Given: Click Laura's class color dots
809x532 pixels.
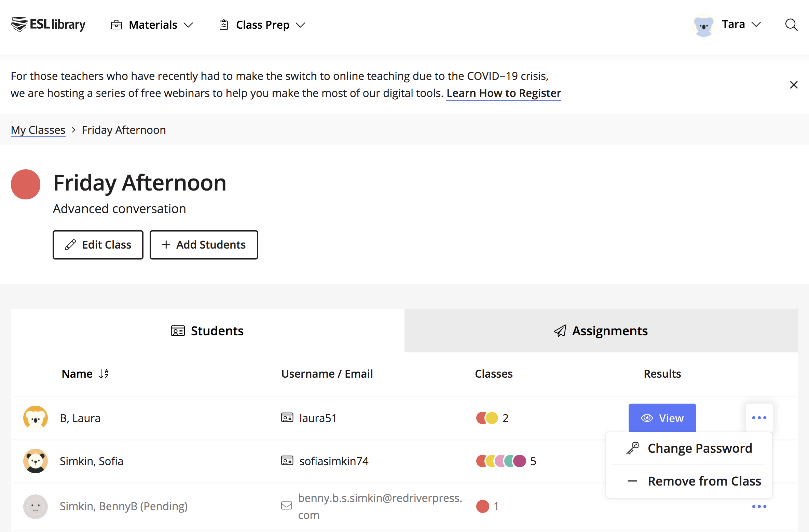Looking at the screenshot, I should pos(487,418).
